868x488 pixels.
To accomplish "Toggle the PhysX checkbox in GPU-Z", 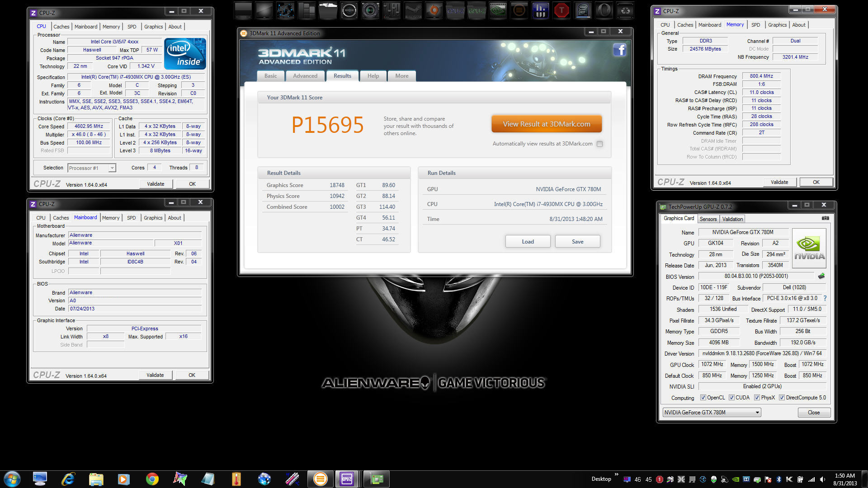I will pos(757,398).
